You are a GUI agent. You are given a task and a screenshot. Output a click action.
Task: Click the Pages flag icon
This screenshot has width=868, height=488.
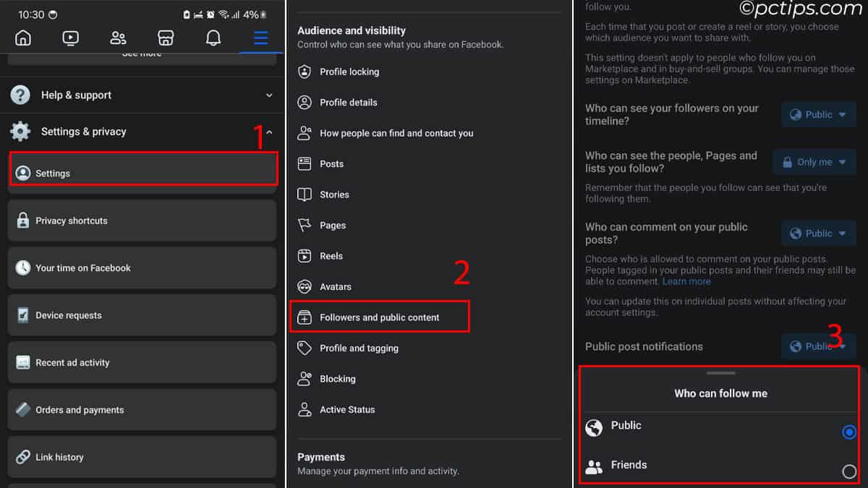pos(305,226)
